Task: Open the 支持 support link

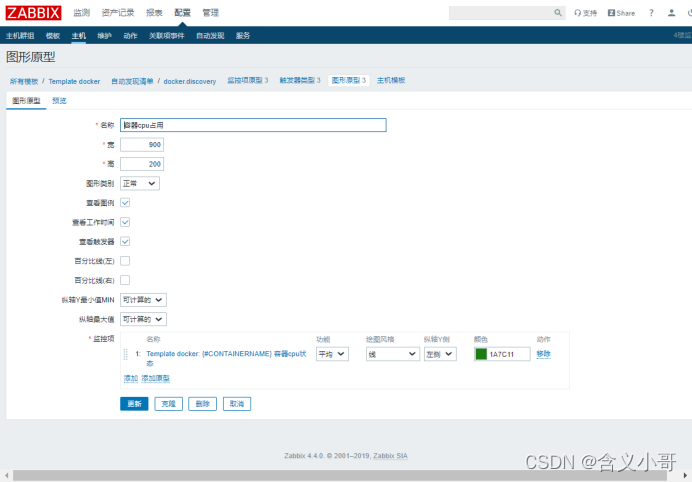Action: click(585, 13)
